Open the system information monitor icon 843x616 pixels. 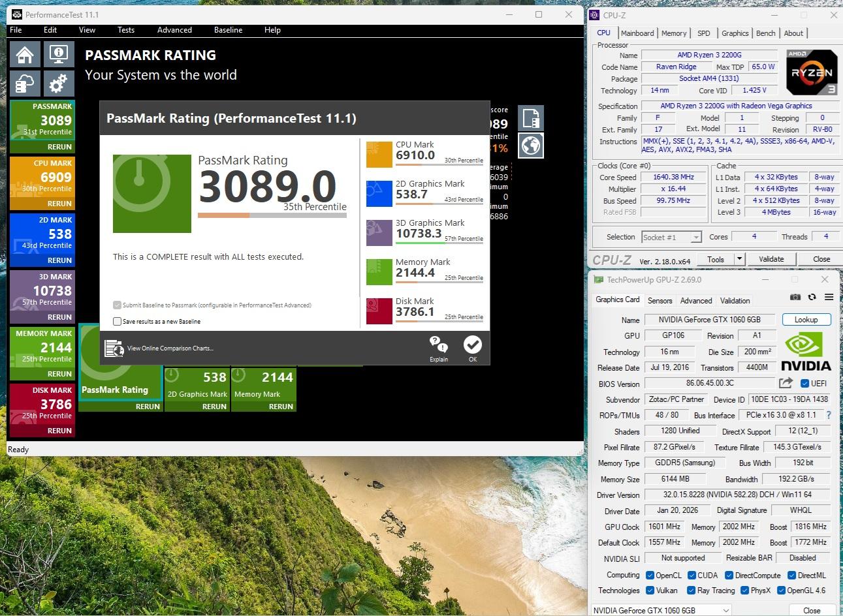click(58, 54)
